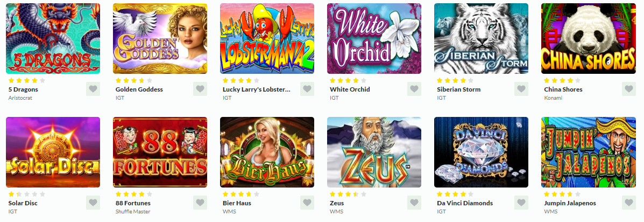644x222 pixels.
Task: Select the 5 Dragons title link
Action: point(23,89)
